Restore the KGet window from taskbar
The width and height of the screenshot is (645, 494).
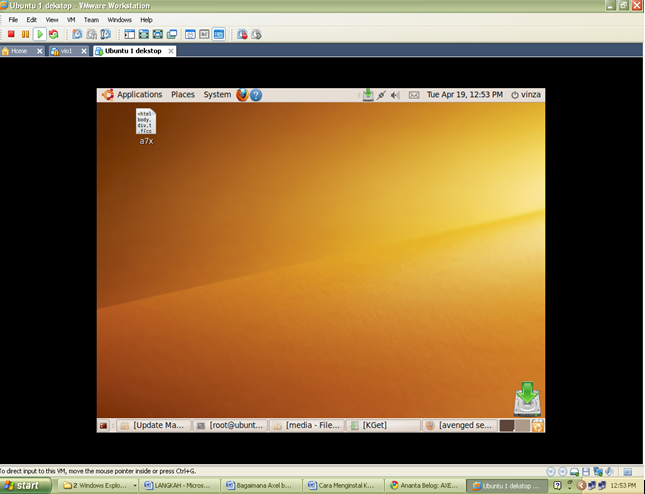pos(383,425)
